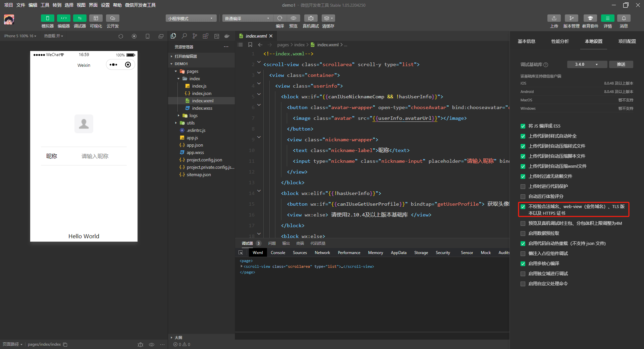Image resolution: width=644 pixels, height=349 pixels.
Task: Click the 预览 preview eye icon
Action: click(x=293, y=18)
